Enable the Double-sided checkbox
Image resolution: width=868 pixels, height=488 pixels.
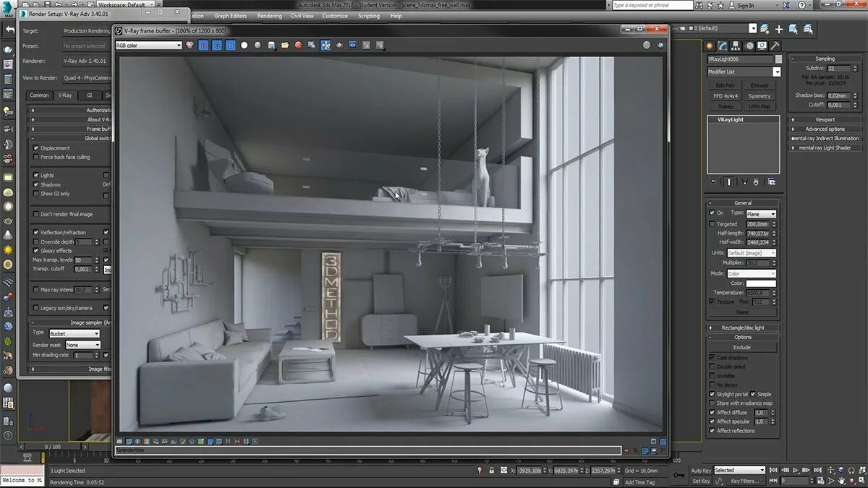point(712,367)
